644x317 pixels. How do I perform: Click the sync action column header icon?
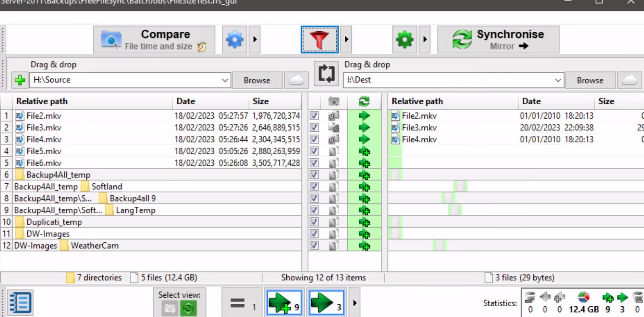click(x=364, y=102)
